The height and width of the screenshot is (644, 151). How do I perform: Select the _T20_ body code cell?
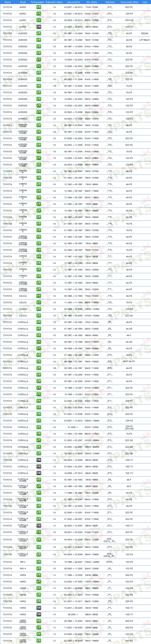click(x=109, y=303)
